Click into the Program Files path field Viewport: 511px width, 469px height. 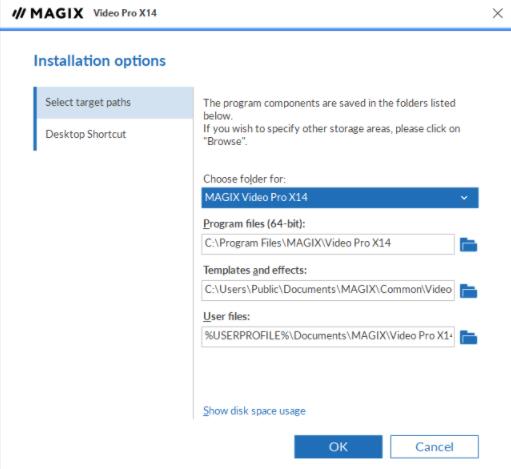(328, 244)
